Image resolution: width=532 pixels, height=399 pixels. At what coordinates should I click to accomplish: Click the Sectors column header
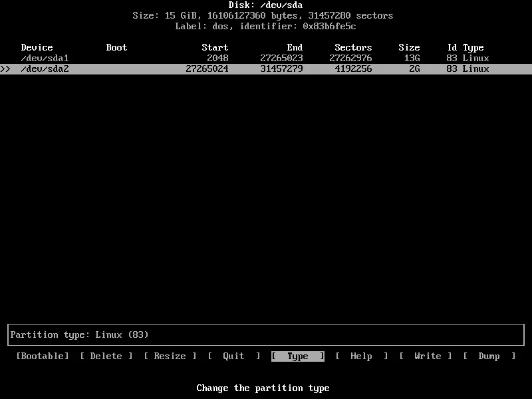tap(352, 47)
